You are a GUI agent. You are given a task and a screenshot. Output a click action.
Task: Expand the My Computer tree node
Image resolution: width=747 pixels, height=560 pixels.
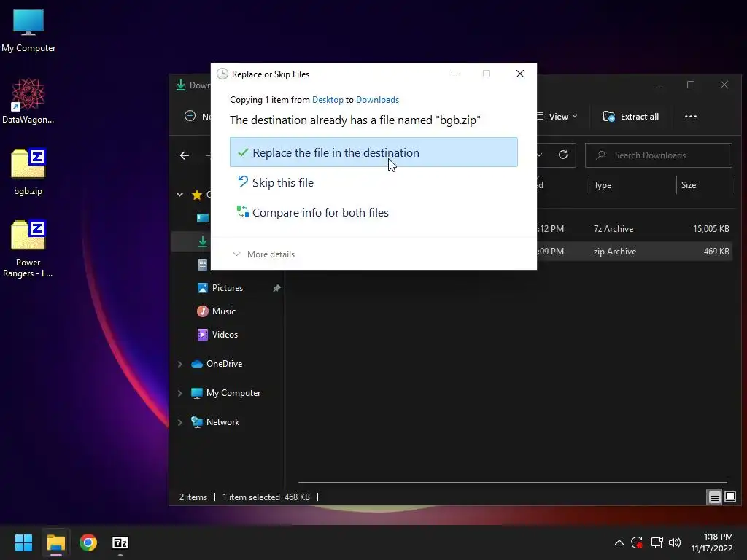[x=180, y=393]
